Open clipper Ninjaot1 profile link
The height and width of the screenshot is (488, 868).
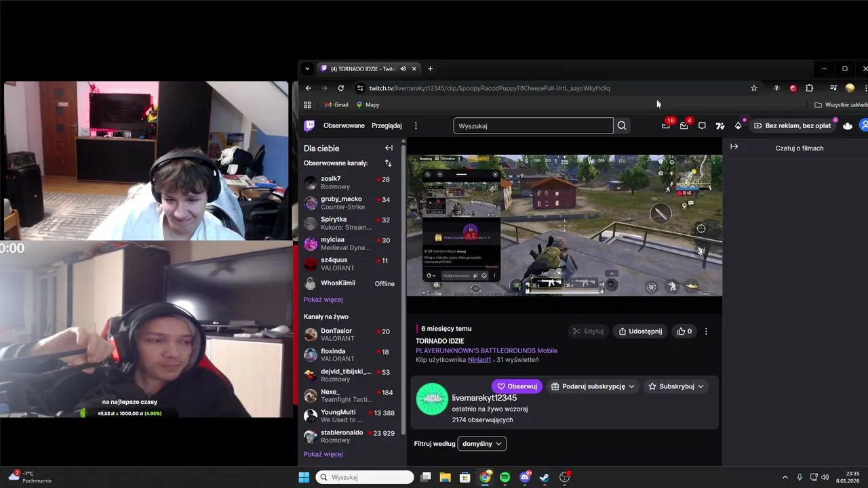[479, 360]
